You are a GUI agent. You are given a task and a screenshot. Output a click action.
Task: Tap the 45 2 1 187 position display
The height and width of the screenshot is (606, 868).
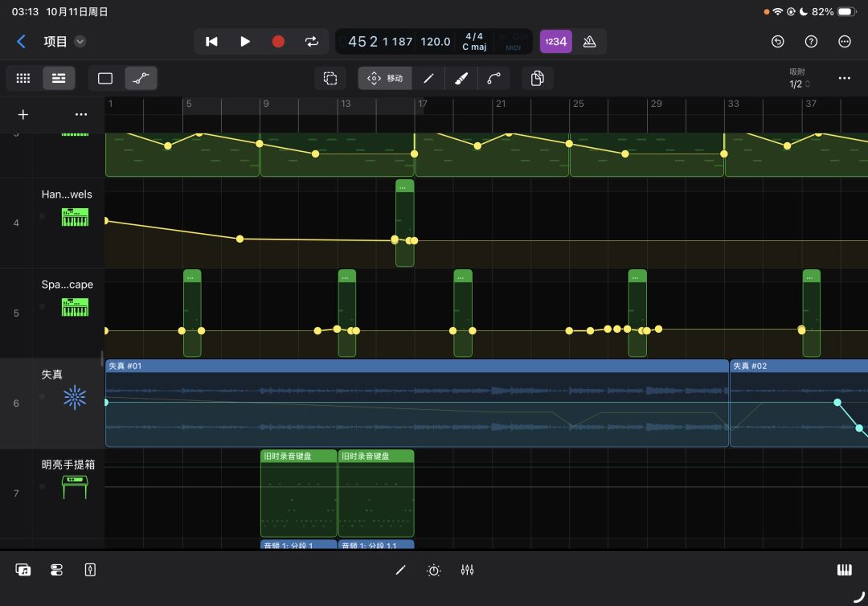380,42
